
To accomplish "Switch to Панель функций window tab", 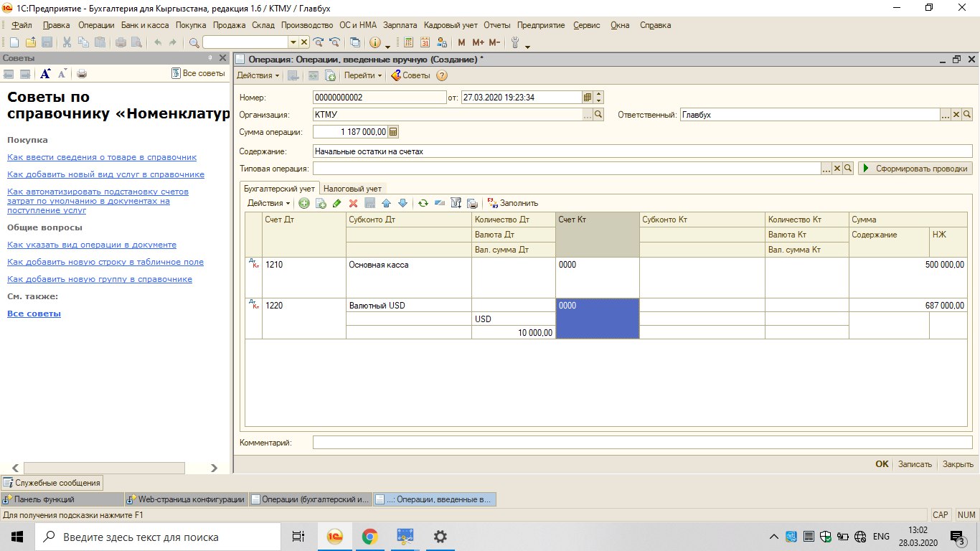I will point(62,499).
